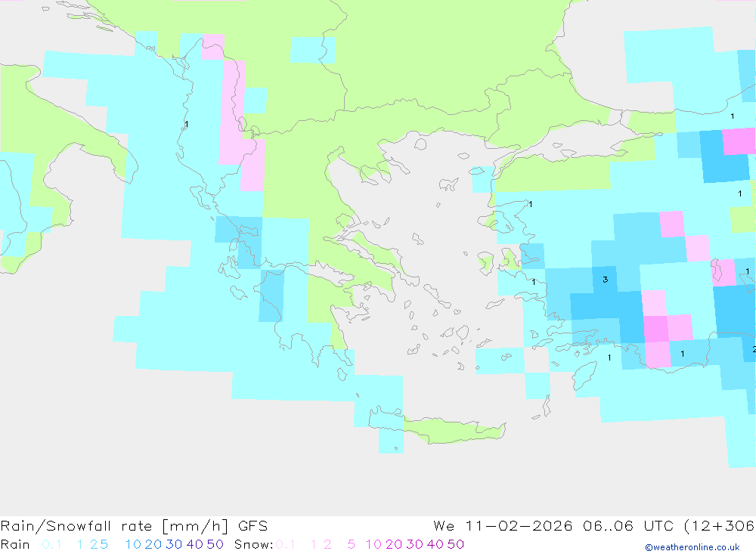756x554 pixels.
Task: Select the Rain legend value 2
Action: (94, 544)
